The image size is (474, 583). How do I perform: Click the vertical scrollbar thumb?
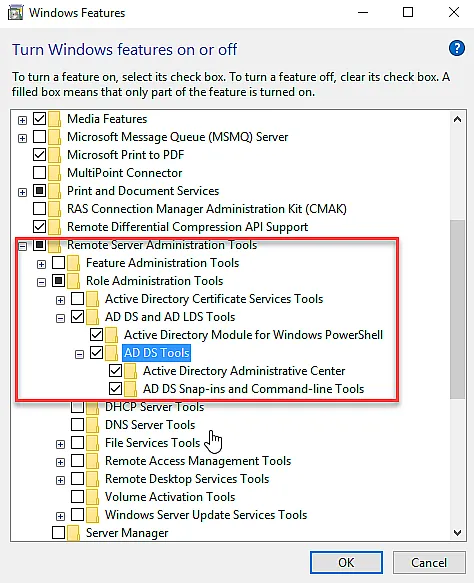point(458,309)
